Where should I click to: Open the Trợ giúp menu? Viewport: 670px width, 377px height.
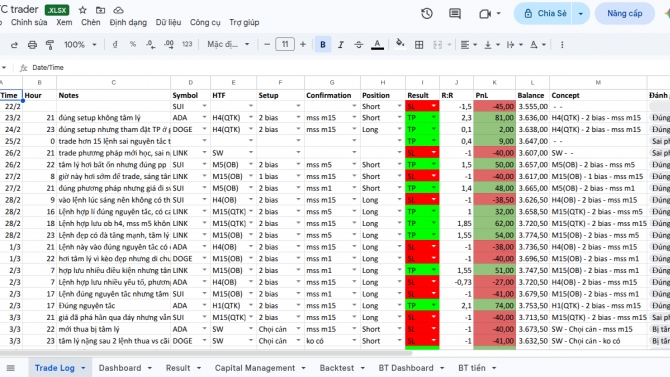[244, 22]
